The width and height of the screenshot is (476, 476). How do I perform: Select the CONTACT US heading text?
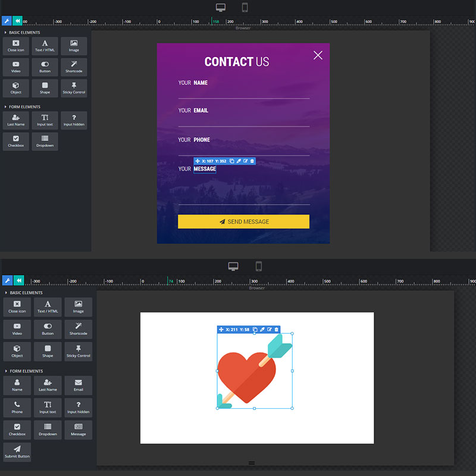pos(236,62)
